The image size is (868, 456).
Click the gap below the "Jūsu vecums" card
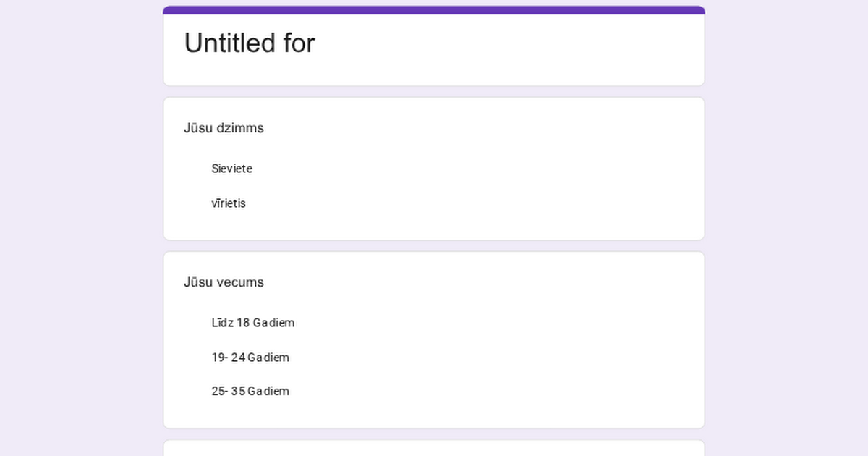coord(434,434)
